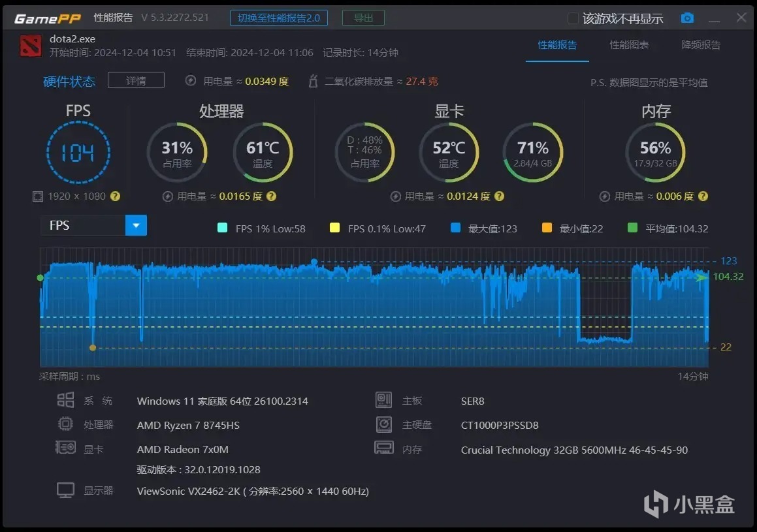Screen dimensions: 757x532
Task: Click the CPU temperature 61℃ gauge
Action: pyautogui.click(x=263, y=152)
